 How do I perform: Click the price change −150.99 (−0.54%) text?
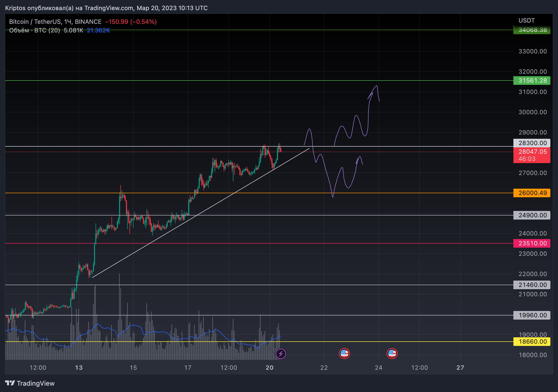[x=131, y=22]
